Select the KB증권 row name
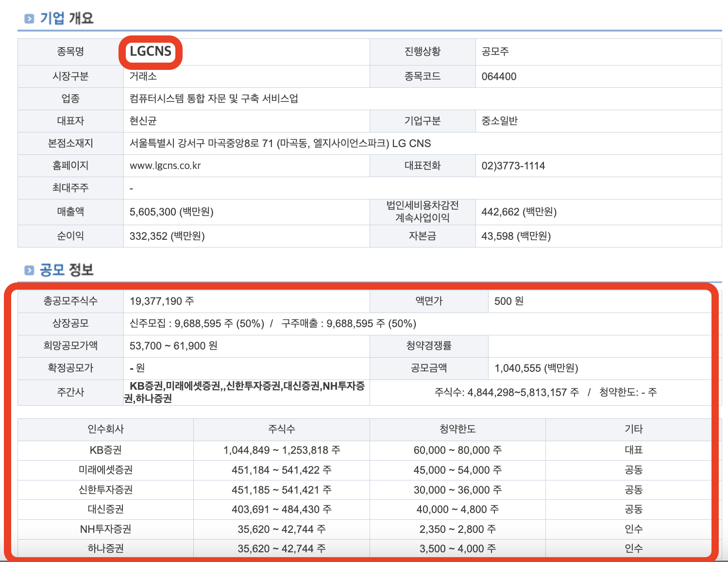This screenshot has height=562, width=728. pos(105,450)
